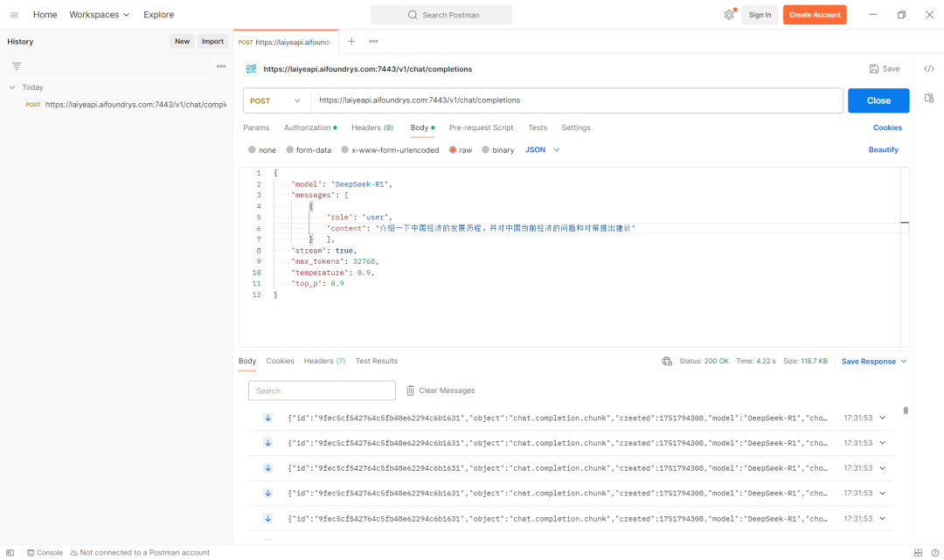Select x-www-form-urlencoded body radio
This screenshot has width=944, height=560.
click(345, 149)
